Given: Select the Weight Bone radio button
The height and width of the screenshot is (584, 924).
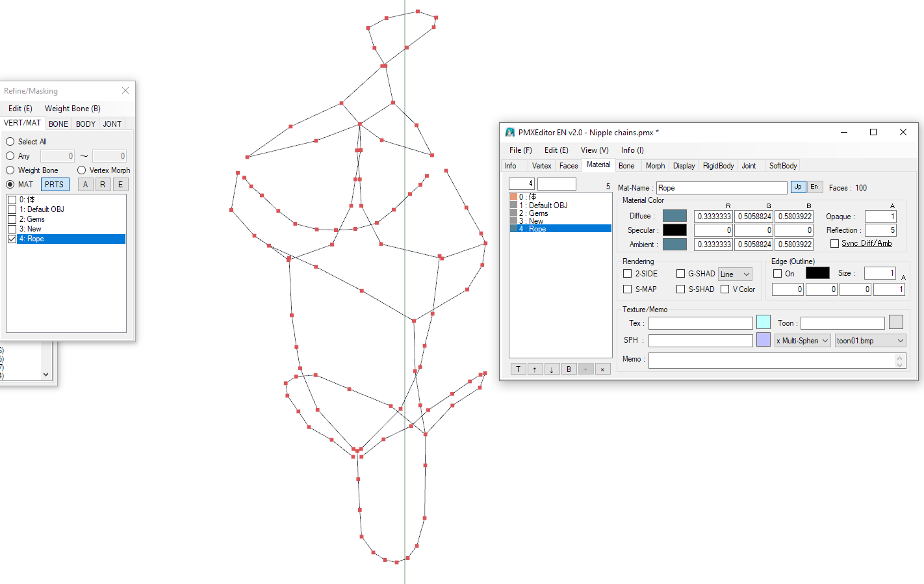Looking at the screenshot, I should pyautogui.click(x=10, y=170).
